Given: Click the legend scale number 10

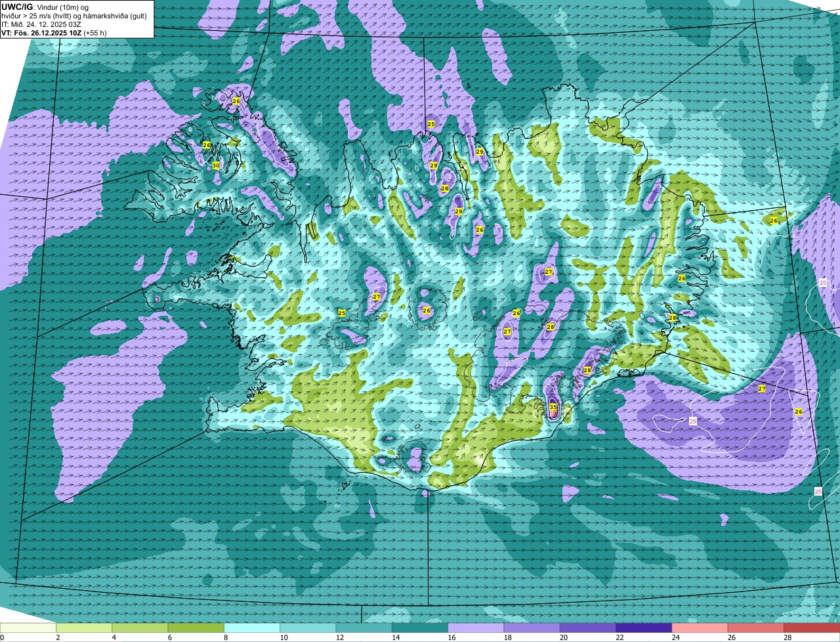Looking at the screenshot, I should 283,637.
